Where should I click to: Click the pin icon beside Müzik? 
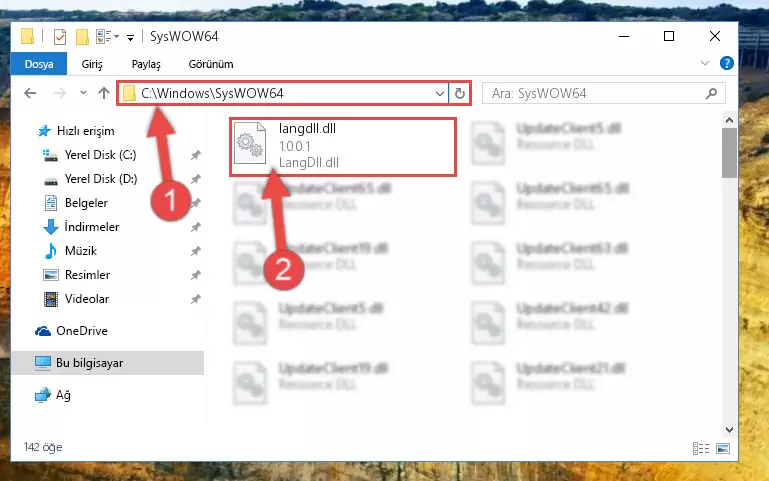[x=196, y=251]
